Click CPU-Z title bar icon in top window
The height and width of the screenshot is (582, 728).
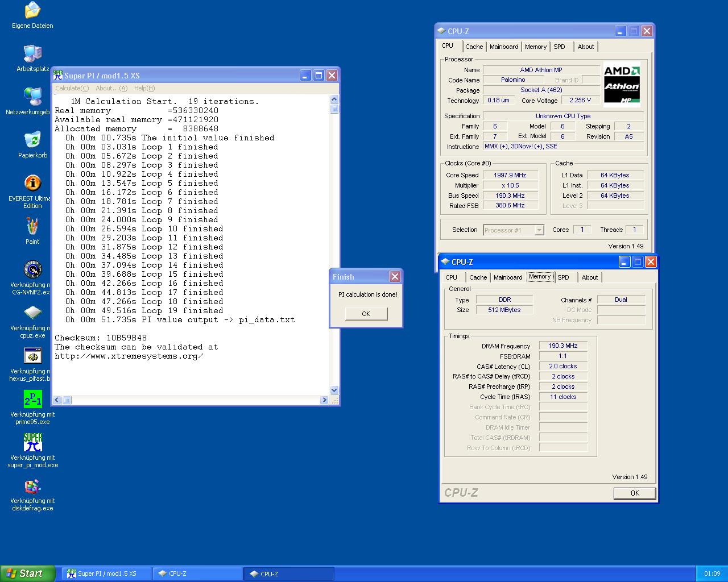[441, 31]
